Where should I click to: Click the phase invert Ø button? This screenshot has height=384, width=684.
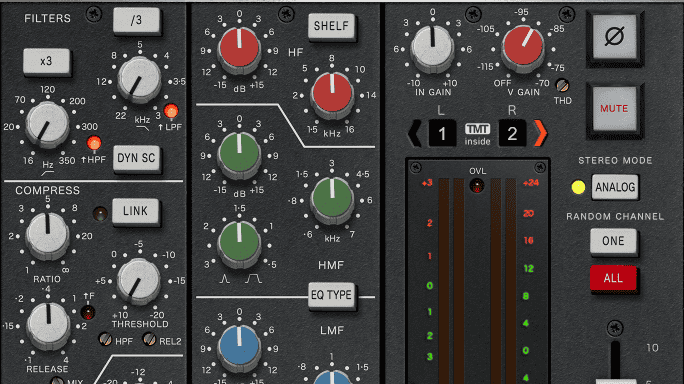tap(615, 37)
